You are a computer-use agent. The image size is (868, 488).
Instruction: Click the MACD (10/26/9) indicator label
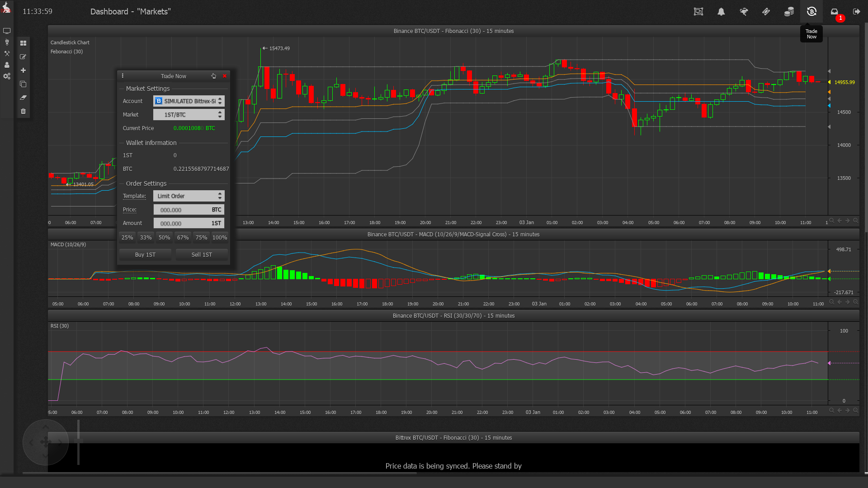(68, 244)
